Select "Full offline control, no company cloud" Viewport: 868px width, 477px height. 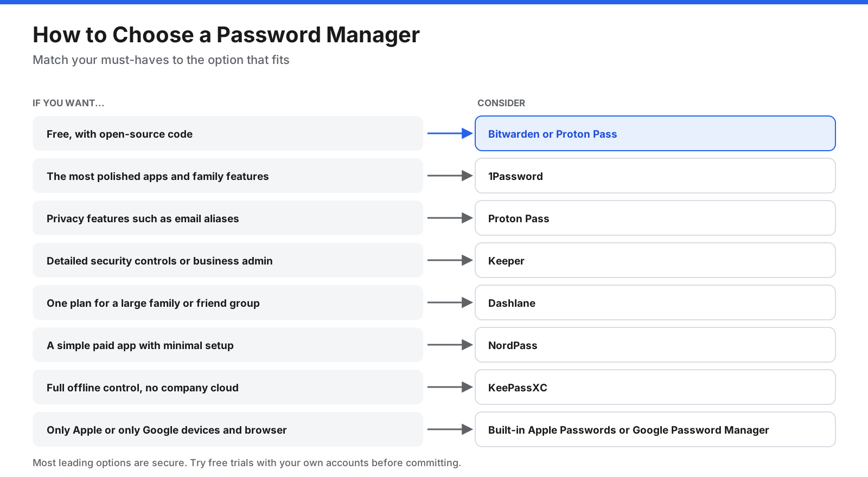(228, 387)
